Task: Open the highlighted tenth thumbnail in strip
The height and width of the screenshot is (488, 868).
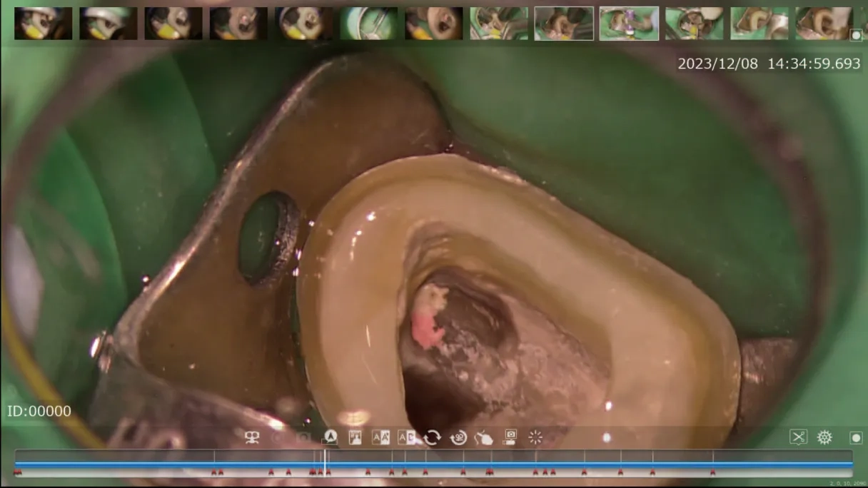Action: pyautogui.click(x=629, y=23)
